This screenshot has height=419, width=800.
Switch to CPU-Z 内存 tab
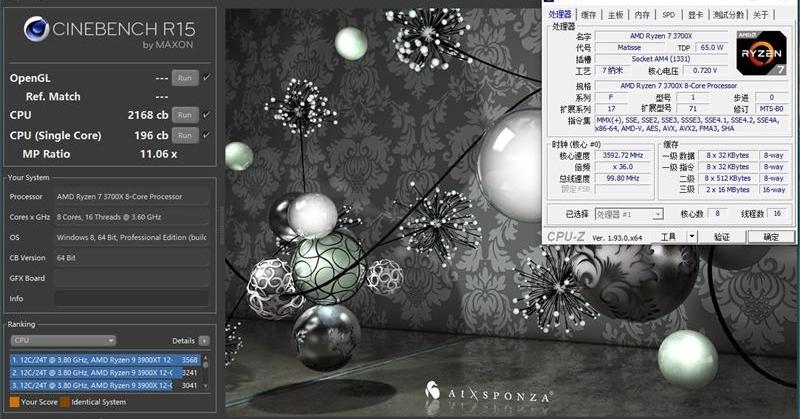pos(642,15)
